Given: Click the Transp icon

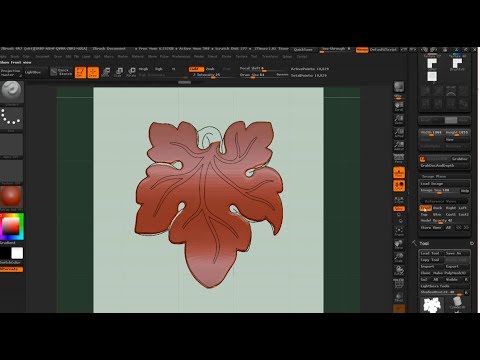Looking at the screenshot, I should tap(399, 296).
